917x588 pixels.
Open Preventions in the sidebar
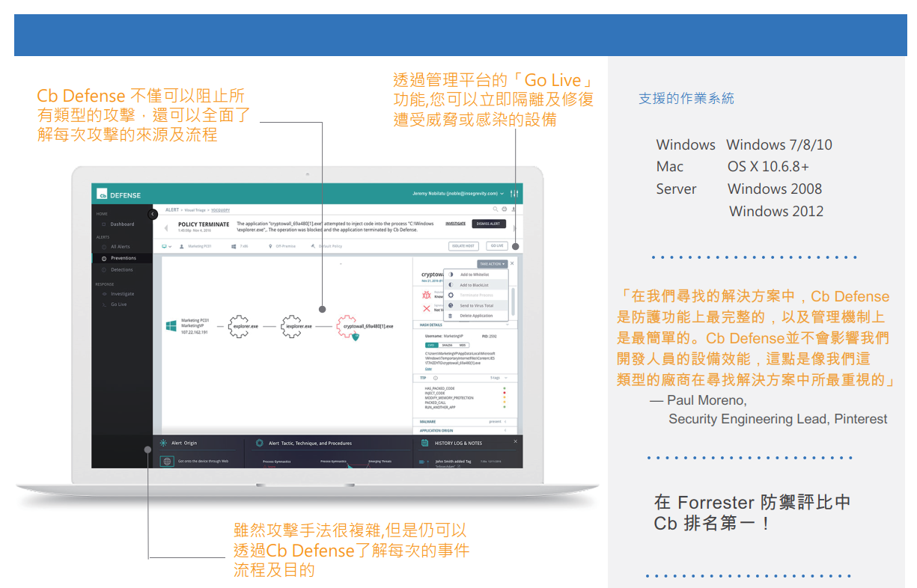pos(122,258)
